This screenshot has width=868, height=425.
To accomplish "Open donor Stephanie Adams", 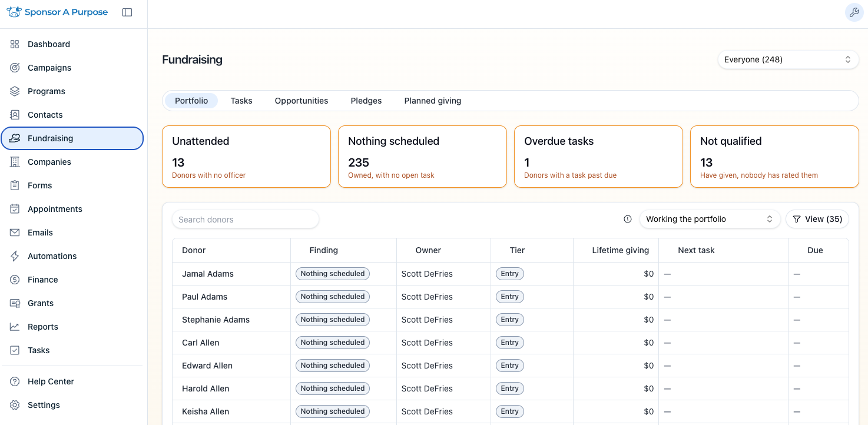I will (216, 320).
